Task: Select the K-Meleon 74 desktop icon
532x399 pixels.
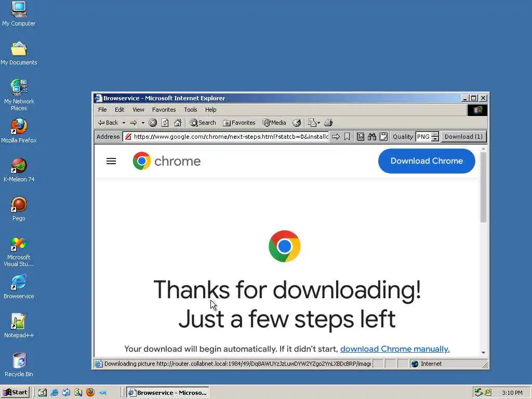Action: coord(19,170)
